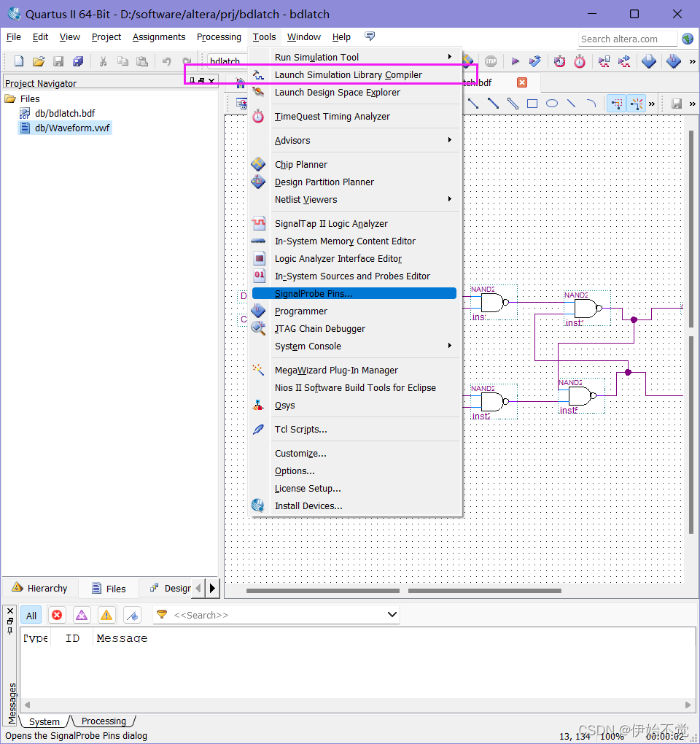The width and height of the screenshot is (700, 744).
Task: Show next Project Navigator tabs with arrow
Action: pyautogui.click(x=212, y=589)
